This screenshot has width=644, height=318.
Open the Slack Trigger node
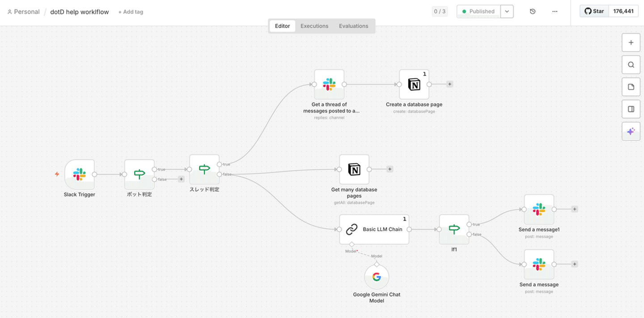[80, 174]
